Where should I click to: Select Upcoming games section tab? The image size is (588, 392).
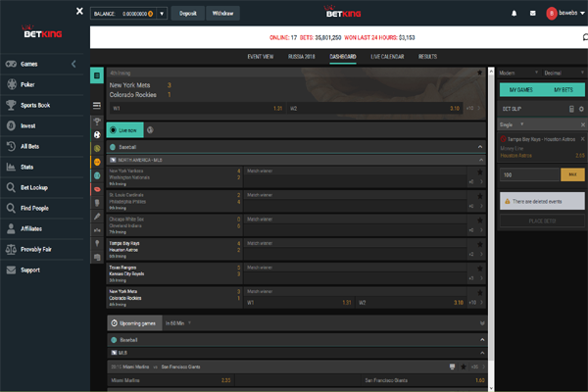point(134,323)
